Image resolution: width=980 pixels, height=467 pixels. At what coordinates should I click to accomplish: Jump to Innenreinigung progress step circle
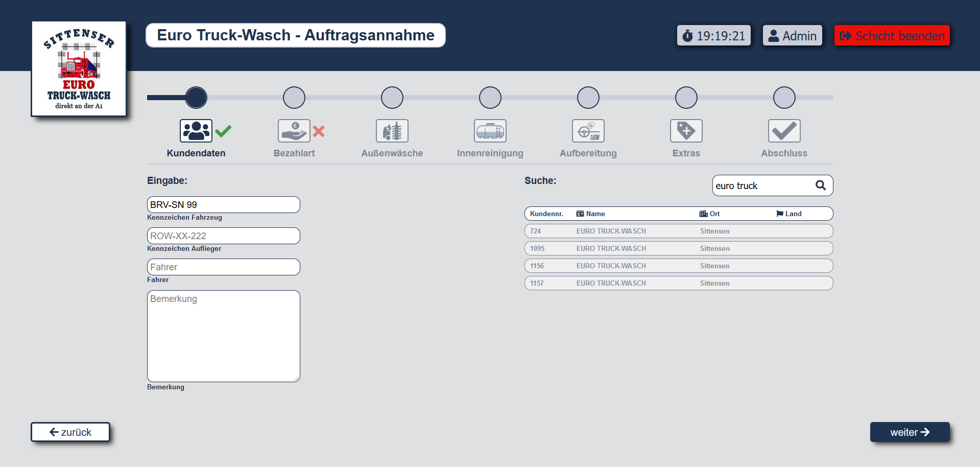[490, 98]
